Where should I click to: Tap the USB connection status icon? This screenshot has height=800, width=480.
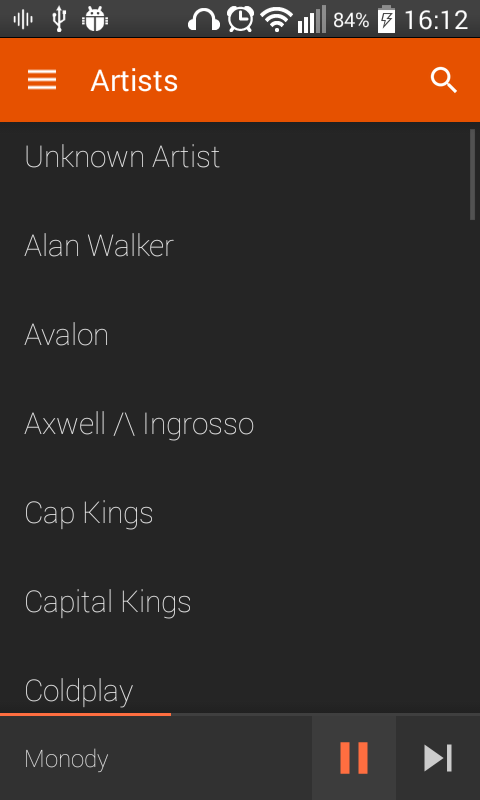tap(59, 20)
